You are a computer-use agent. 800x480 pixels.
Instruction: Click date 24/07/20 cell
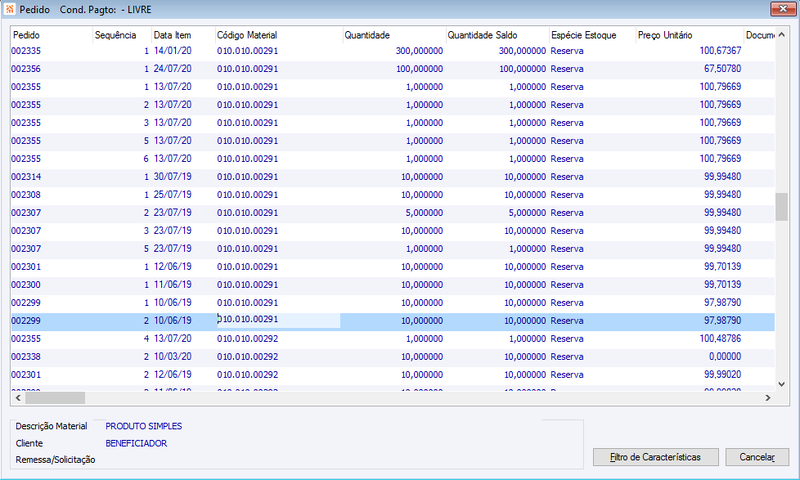coord(172,69)
